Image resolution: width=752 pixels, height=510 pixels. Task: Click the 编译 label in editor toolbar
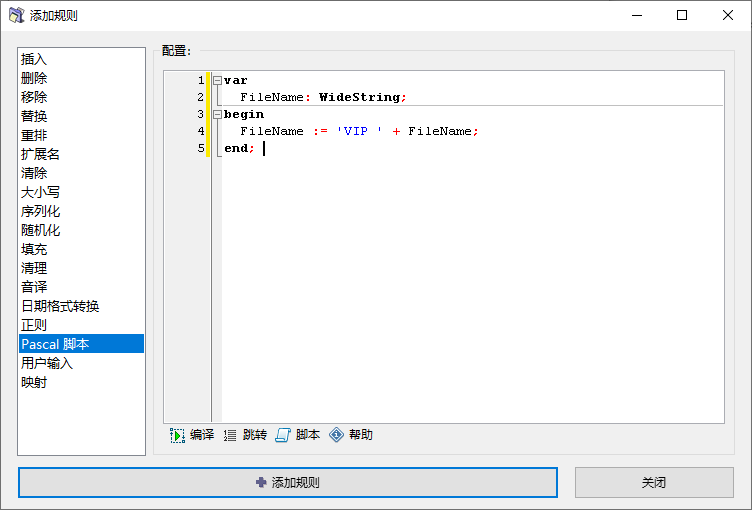pos(202,435)
